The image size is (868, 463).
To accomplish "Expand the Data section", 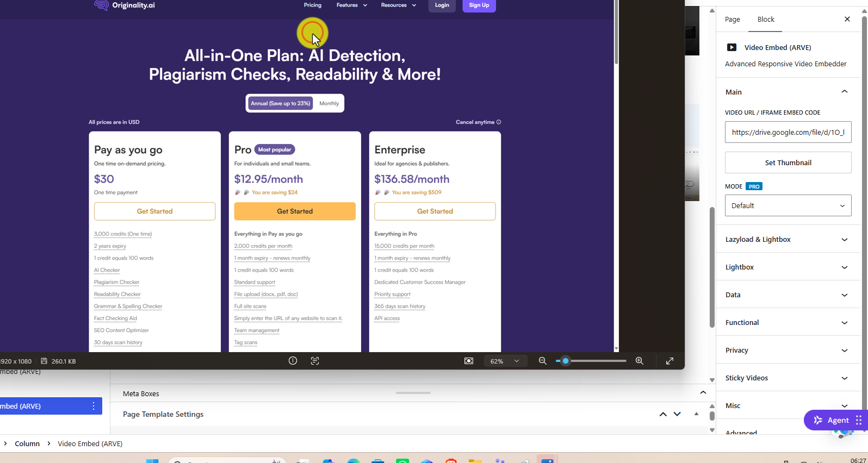I will 788,295.
